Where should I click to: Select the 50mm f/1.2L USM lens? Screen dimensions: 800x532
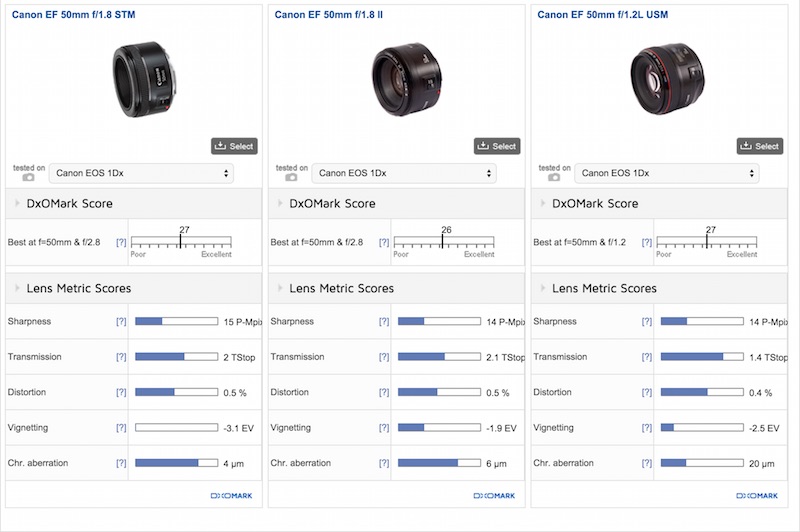(760, 146)
